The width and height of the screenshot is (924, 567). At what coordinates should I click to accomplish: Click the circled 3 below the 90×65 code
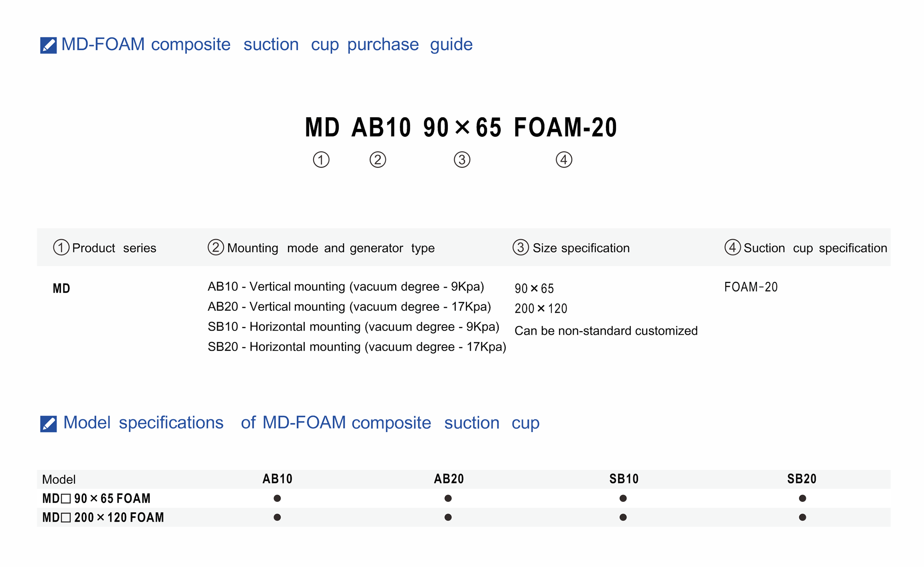pos(462,160)
